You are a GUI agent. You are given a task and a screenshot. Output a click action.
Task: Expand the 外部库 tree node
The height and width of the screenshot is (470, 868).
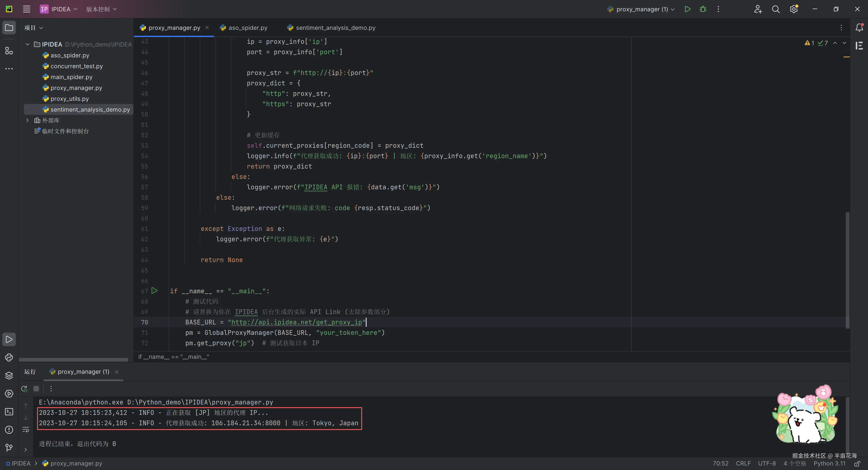(x=28, y=120)
